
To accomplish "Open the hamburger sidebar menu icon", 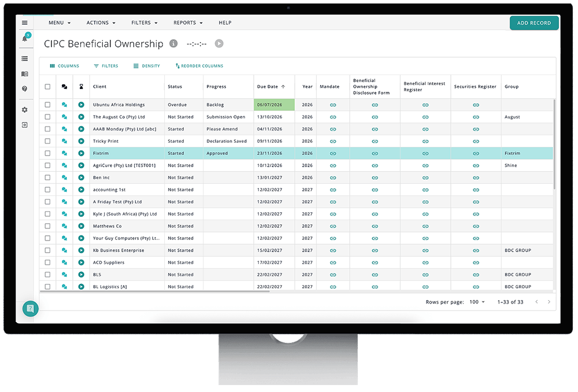I will (x=25, y=23).
